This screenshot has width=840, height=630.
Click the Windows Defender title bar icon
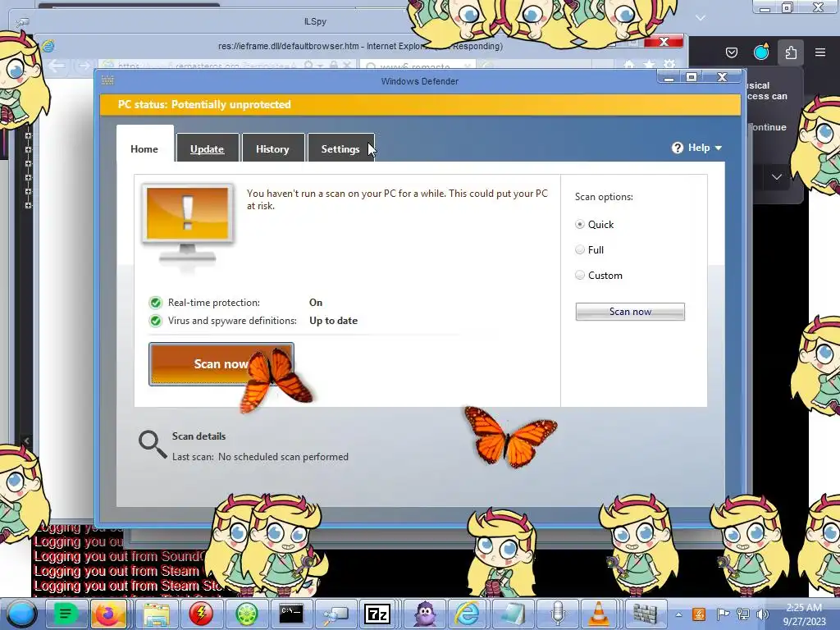coord(107,80)
